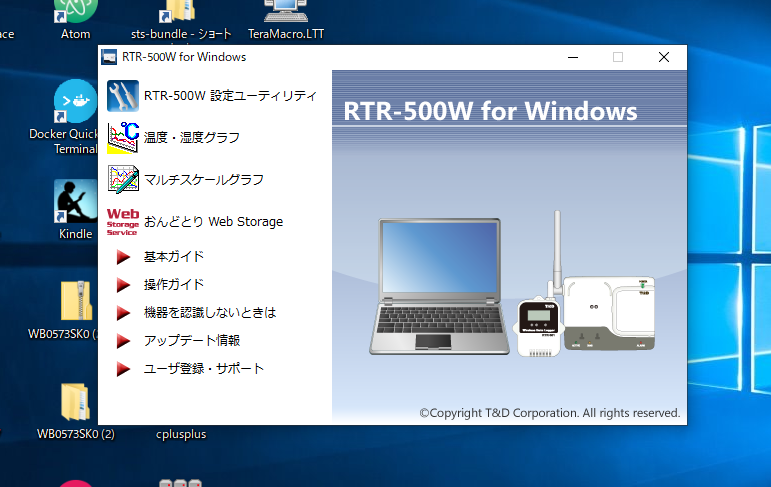The image size is (771, 487).
Task: Click the red arrow beside 操作ガイド
Action: pos(123,285)
